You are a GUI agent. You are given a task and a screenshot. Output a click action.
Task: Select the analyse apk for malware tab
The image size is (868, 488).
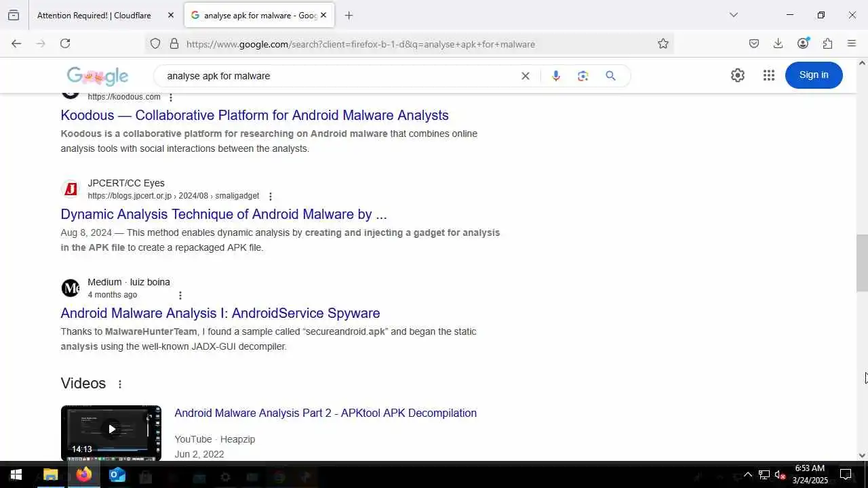click(260, 15)
